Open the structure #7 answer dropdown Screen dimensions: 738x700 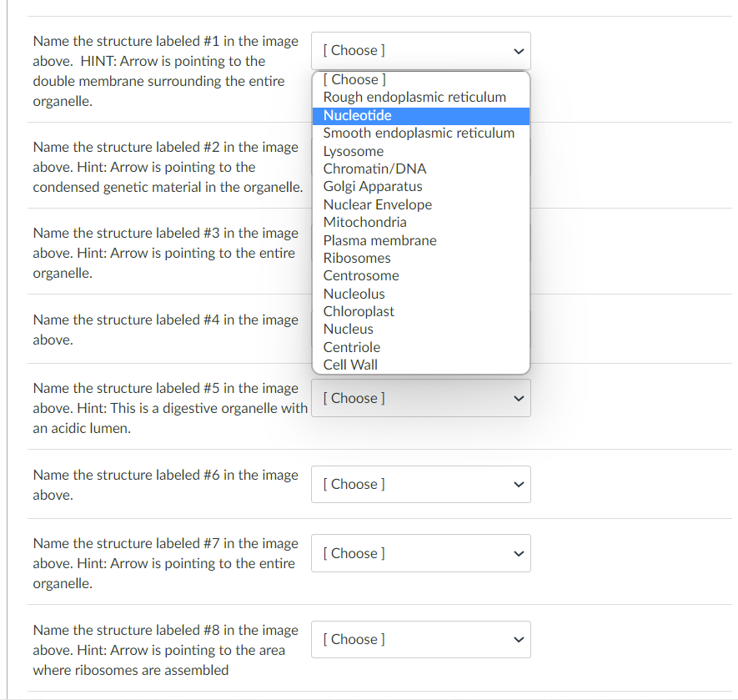(421, 553)
